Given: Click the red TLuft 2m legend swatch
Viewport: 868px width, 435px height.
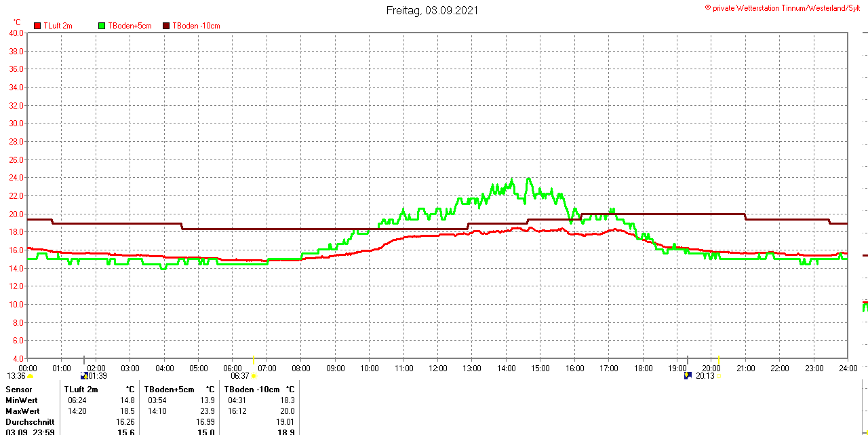Looking at the screenshot, I should click(38, 26).
